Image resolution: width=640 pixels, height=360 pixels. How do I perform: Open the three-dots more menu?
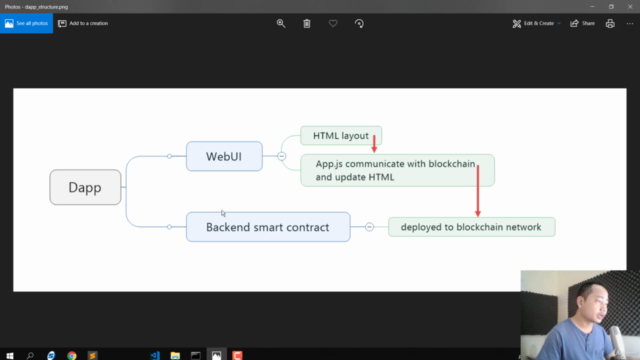pyautogui.click(x=630, y=24)
